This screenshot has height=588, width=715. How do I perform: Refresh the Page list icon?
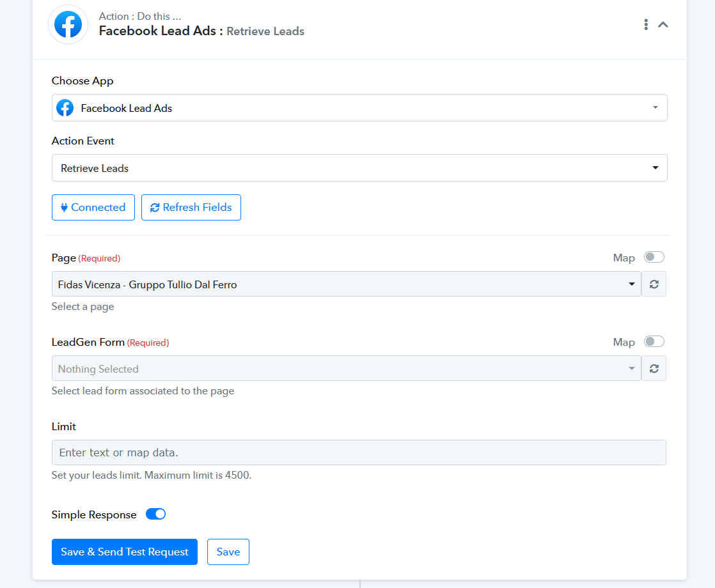click(x=654, y=284)
